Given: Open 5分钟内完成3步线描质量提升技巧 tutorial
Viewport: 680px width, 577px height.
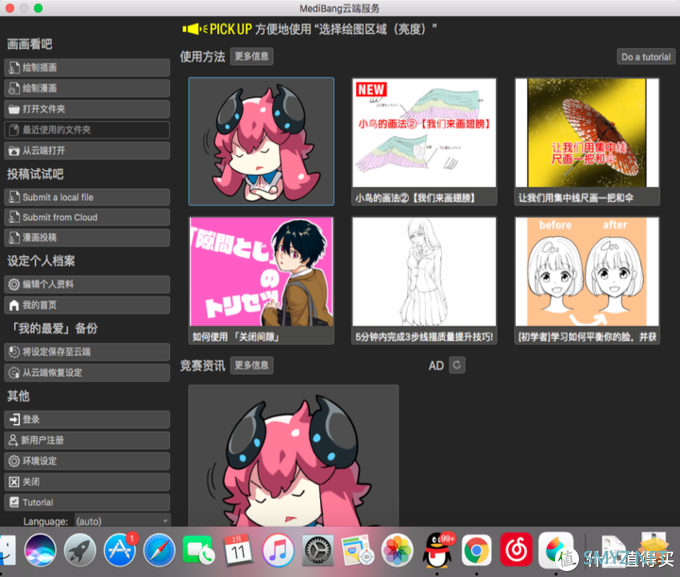Looking at the screenshot, I should (424, 281).
